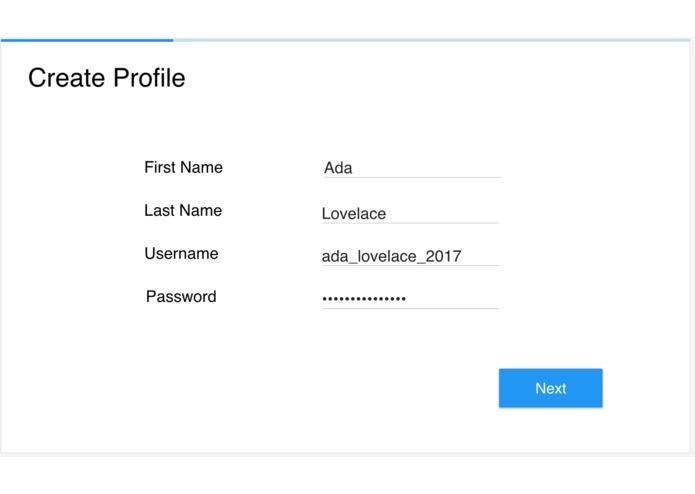Click the blue progress bar at top

[345, 40]
